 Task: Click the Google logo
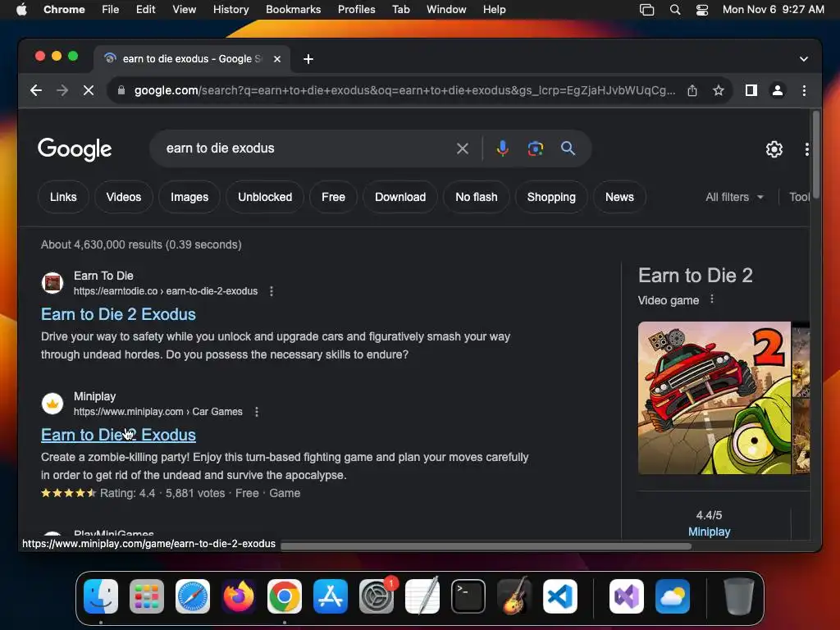click(75, 149)
